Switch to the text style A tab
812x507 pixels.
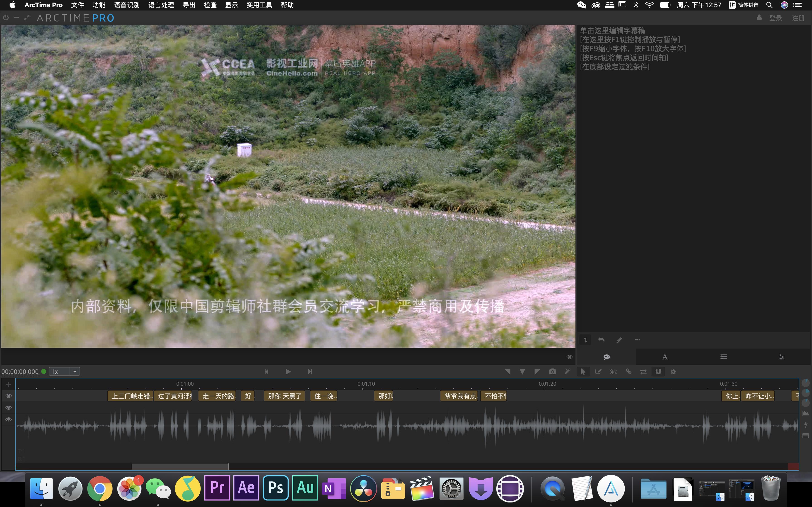(x=665, y=357)
